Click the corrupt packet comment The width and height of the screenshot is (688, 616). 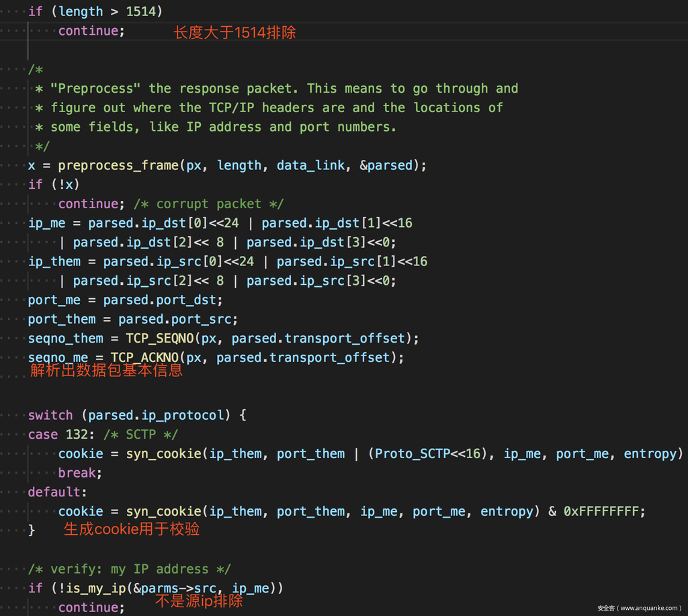click(x=208, y=204)
